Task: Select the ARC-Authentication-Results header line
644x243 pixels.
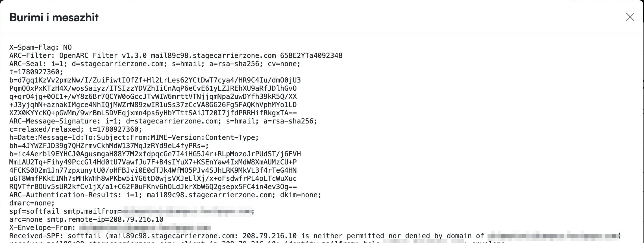Action: [x=165, y=195]
